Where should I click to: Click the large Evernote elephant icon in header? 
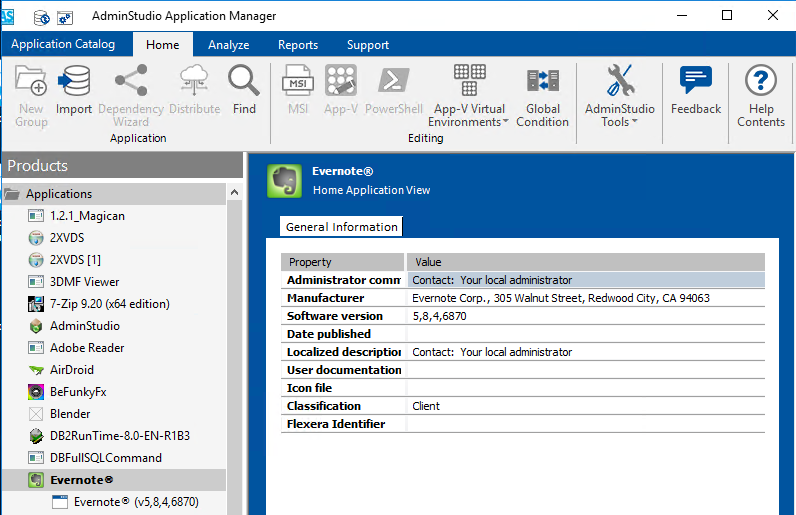(284, 181)
